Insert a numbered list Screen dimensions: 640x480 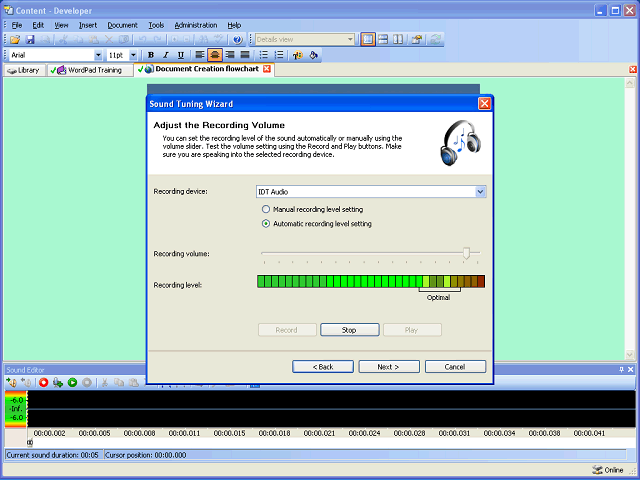(x=279, y=55)
